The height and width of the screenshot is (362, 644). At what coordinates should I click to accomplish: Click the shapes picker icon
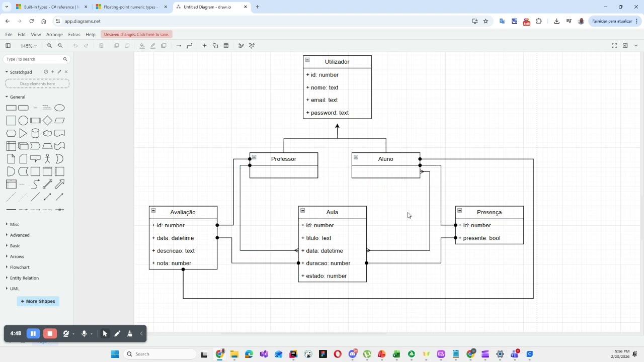(215, 46)
